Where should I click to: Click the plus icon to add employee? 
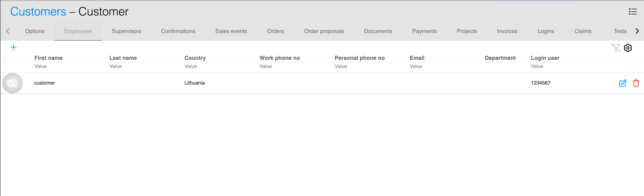(13, 47)
